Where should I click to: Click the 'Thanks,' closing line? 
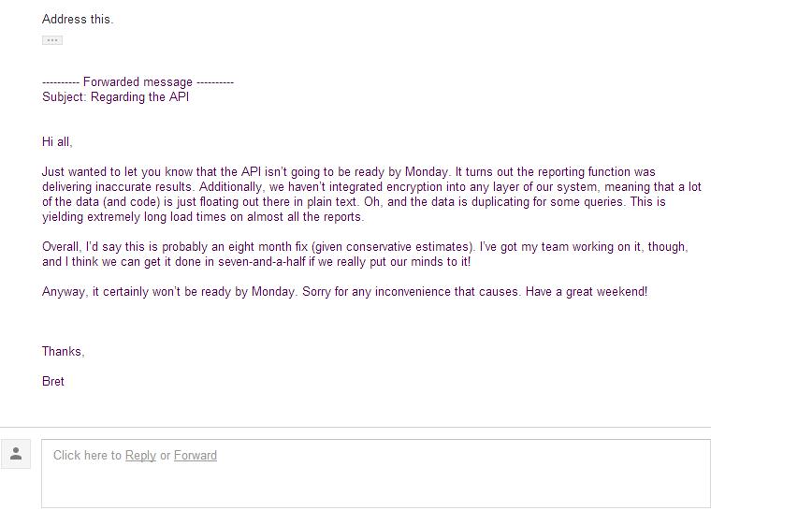point(64,352)
